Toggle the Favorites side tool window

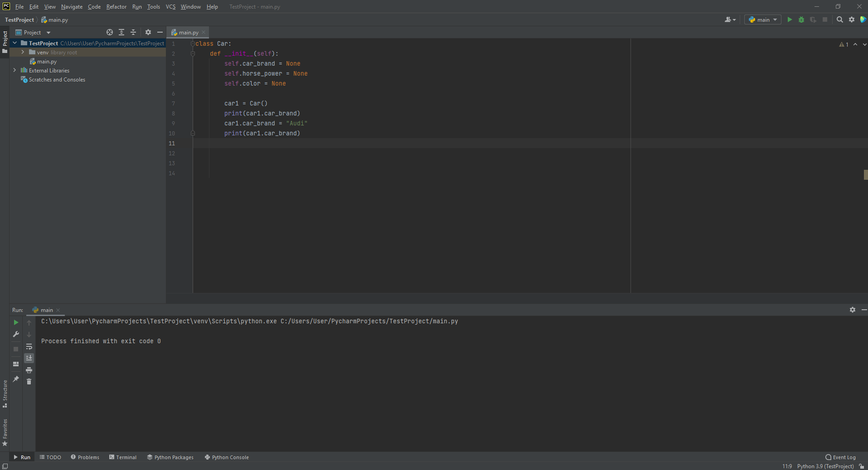[x=5, y=432]
